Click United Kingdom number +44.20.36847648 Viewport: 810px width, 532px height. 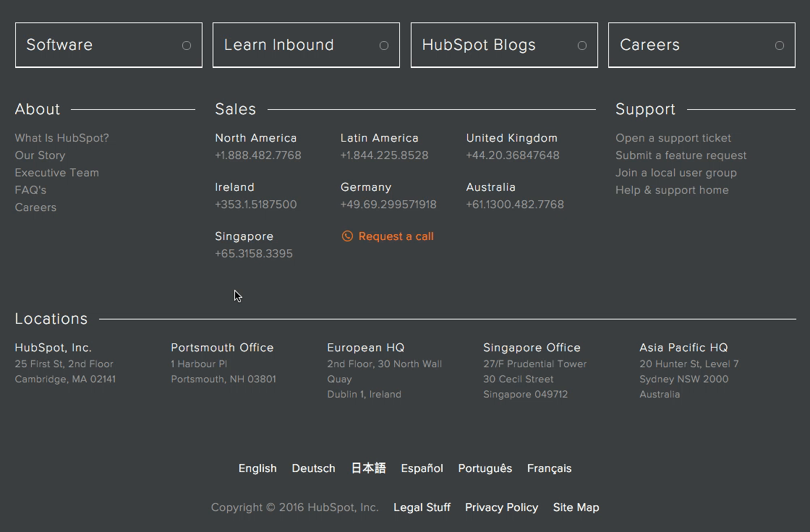pos(513,155)
